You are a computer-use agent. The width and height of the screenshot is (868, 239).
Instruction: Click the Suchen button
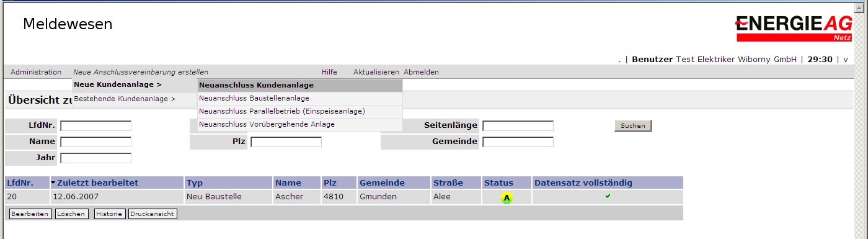633,125
